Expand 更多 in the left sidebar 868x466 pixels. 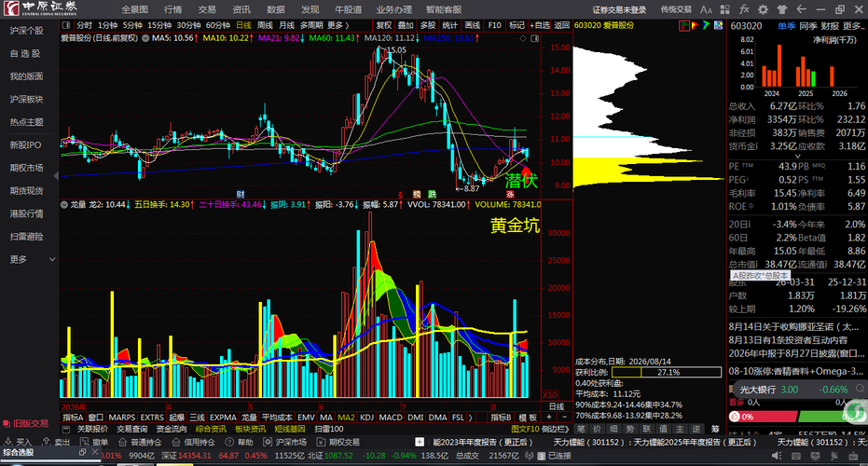(33, 260)
